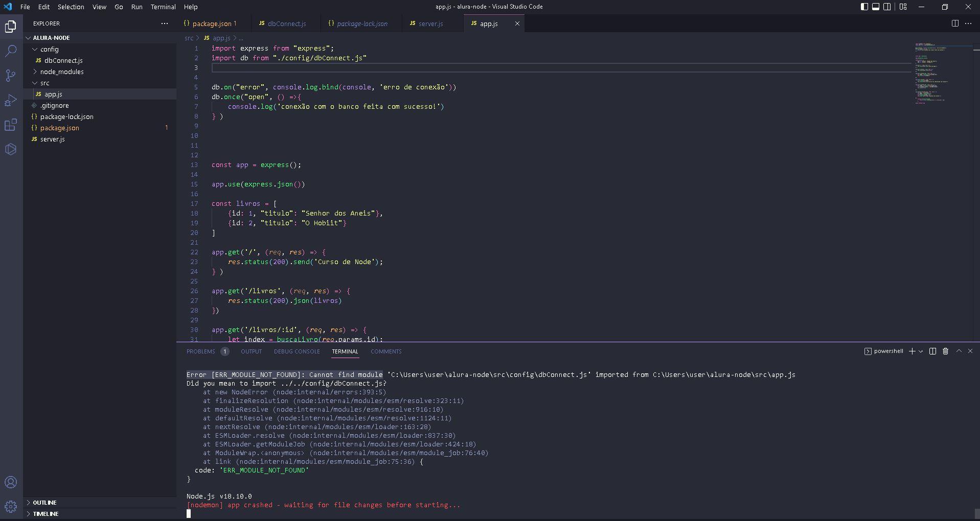Open the Source Control view
The width and height of the screenshot is (980, 521).
click(11, 76)
